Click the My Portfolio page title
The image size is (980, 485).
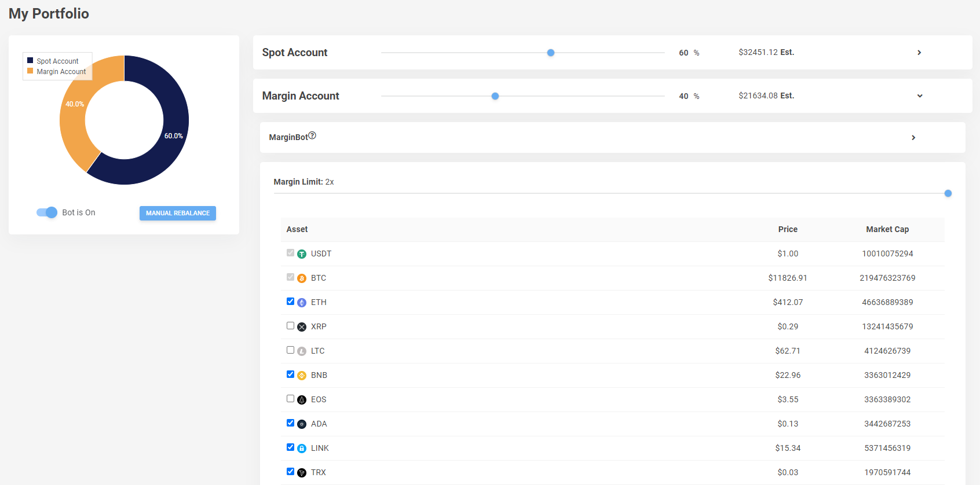tap(49, 13)
